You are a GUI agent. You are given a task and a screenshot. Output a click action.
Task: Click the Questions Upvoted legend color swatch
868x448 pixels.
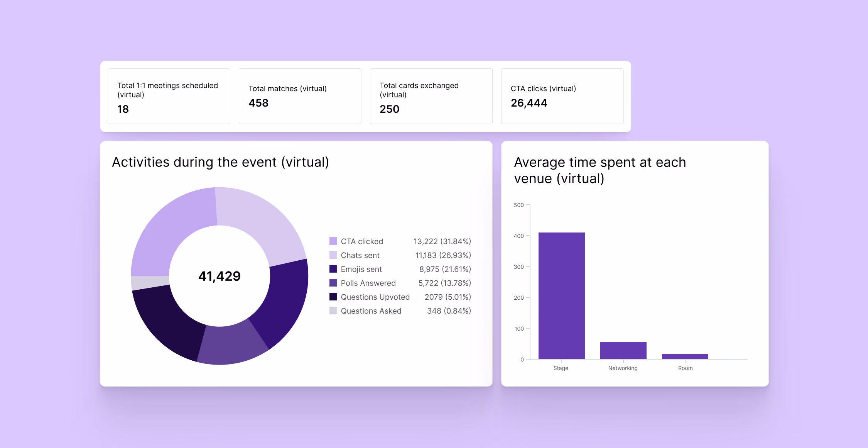[x=333, y=297]
